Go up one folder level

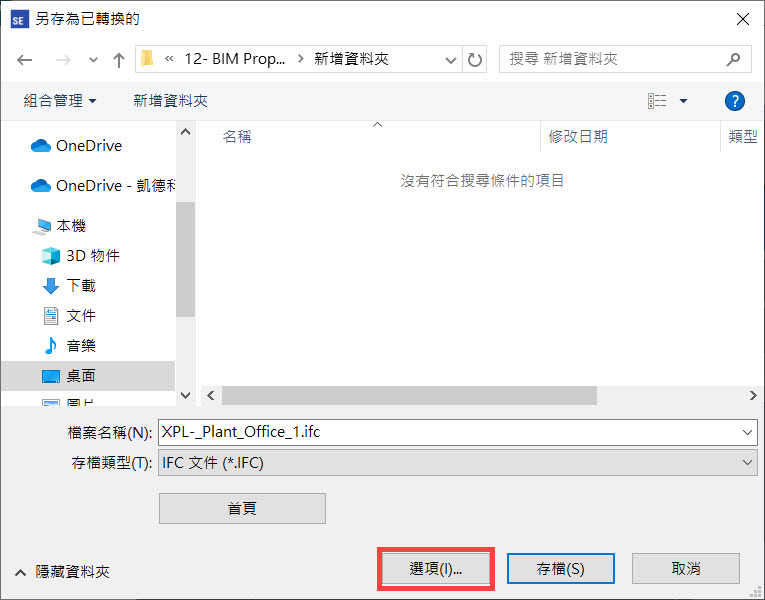click(x=119, y=60)
